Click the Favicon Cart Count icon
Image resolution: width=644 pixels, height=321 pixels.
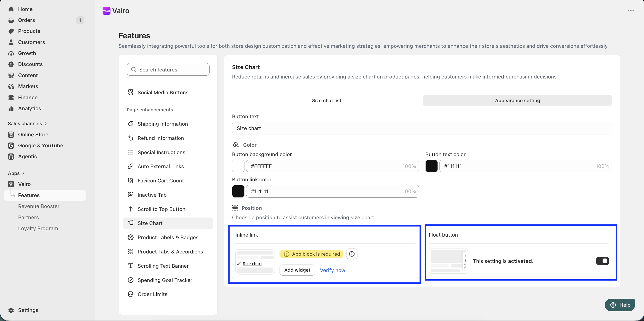point(130,180)
